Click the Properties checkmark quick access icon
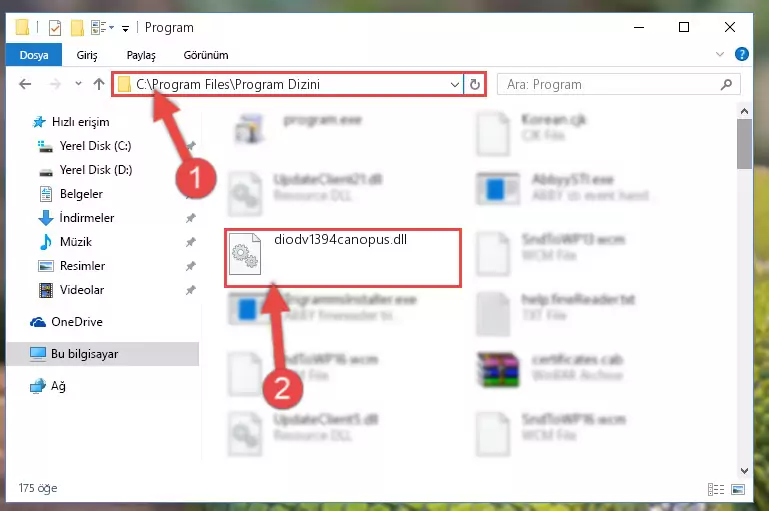Image resolution: width=769 pixels, height=511 pixels. tap(55, 28)
